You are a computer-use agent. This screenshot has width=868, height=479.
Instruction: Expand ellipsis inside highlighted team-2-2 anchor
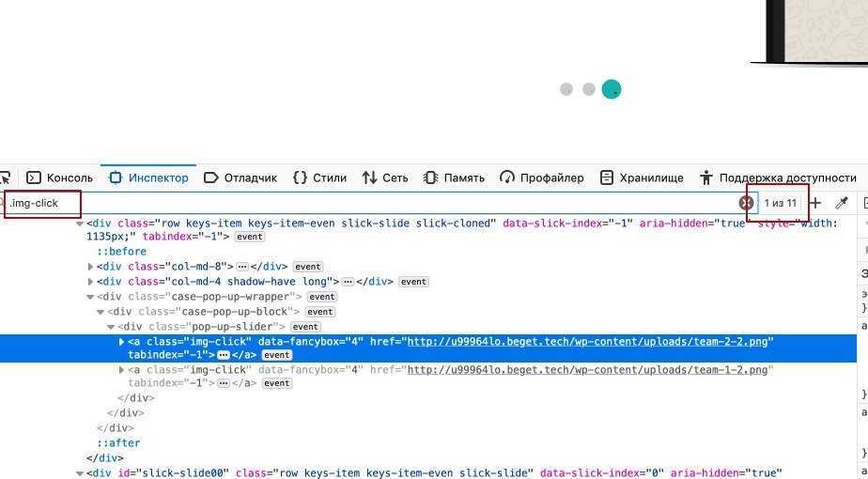(x=224, y=355)
